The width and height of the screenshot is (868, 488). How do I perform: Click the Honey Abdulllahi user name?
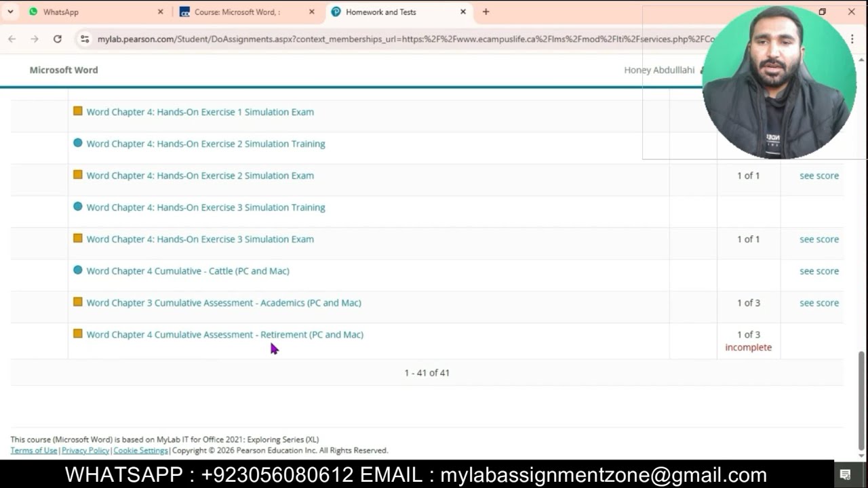659,70
